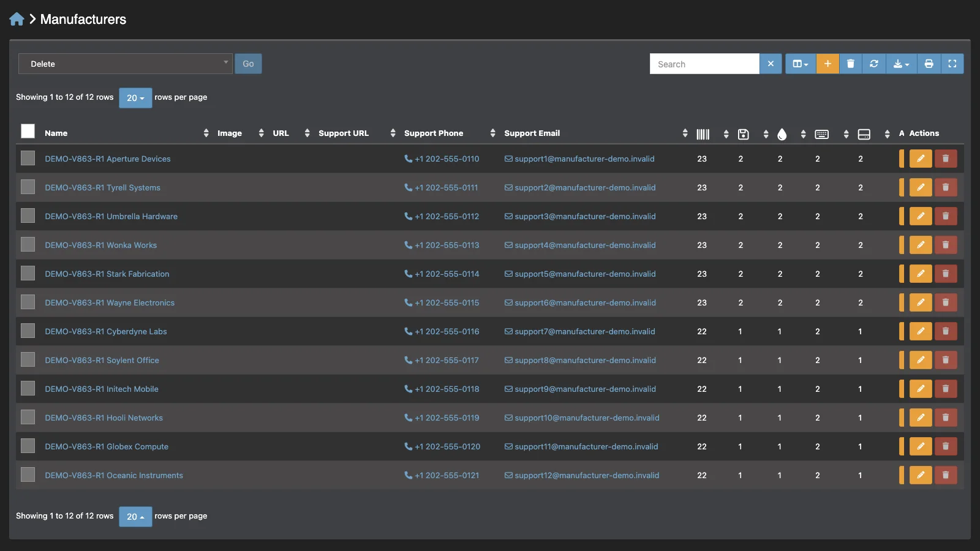This screenshot has width=980, height=551.
Task: Edit Aperture Devices manufacturer
Action: click(921, 159)
